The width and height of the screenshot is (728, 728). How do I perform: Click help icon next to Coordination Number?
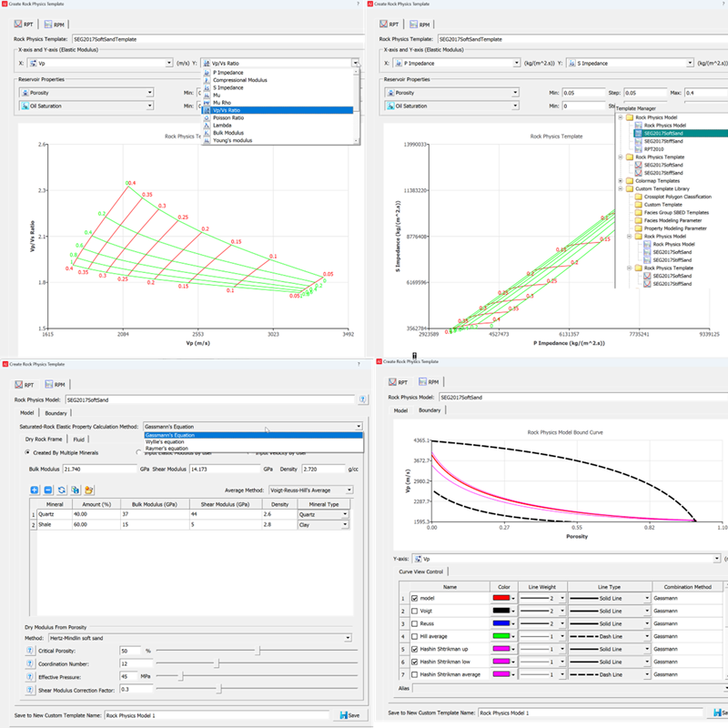pos(30,663)
